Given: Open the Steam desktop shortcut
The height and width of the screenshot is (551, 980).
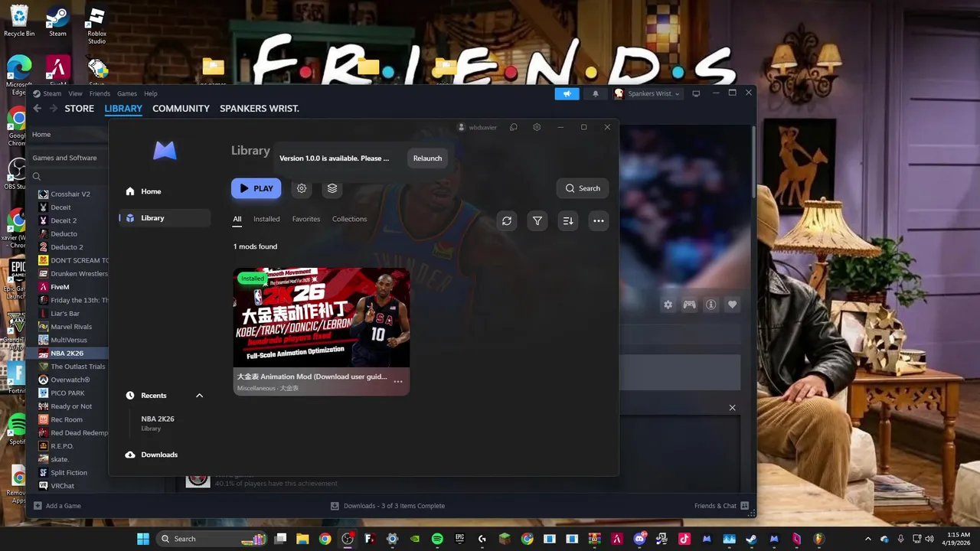Looking at the screenshot, I should tap(57, 21).
